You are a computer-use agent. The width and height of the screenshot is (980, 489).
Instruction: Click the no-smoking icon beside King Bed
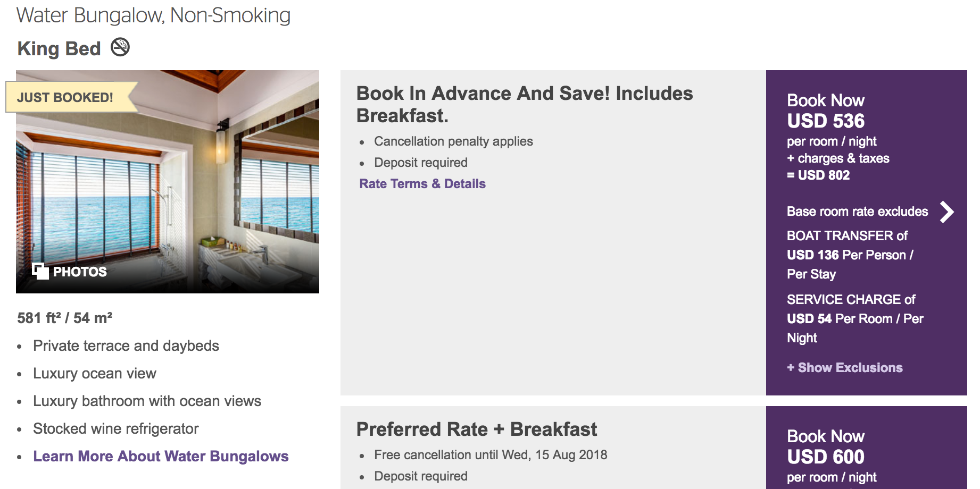click(120, 47)
